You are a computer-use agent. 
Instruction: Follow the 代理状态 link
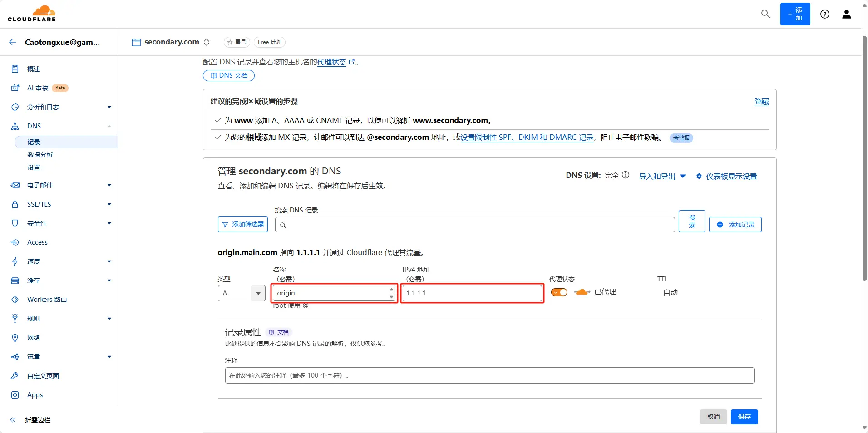point(331,62)
